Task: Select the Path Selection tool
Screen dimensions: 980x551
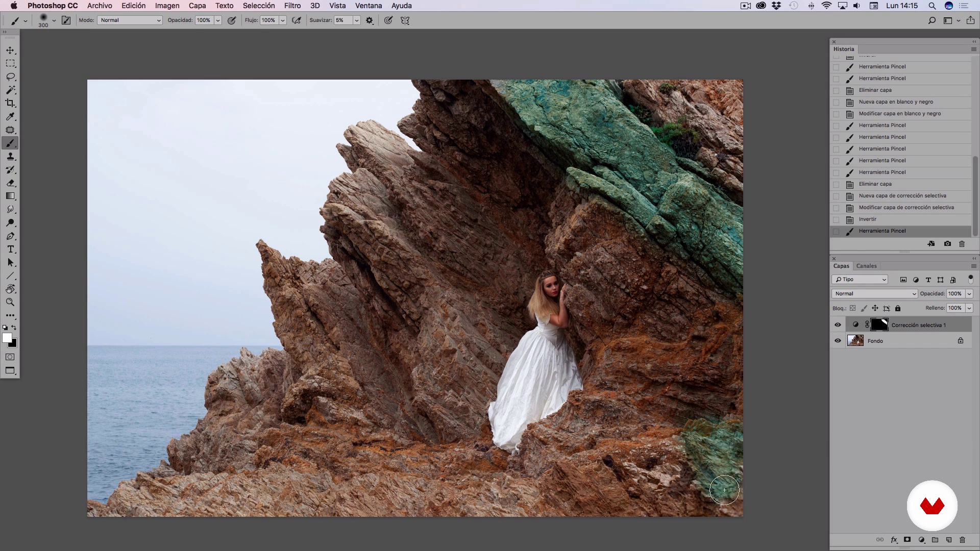Action: coord(10,263)
